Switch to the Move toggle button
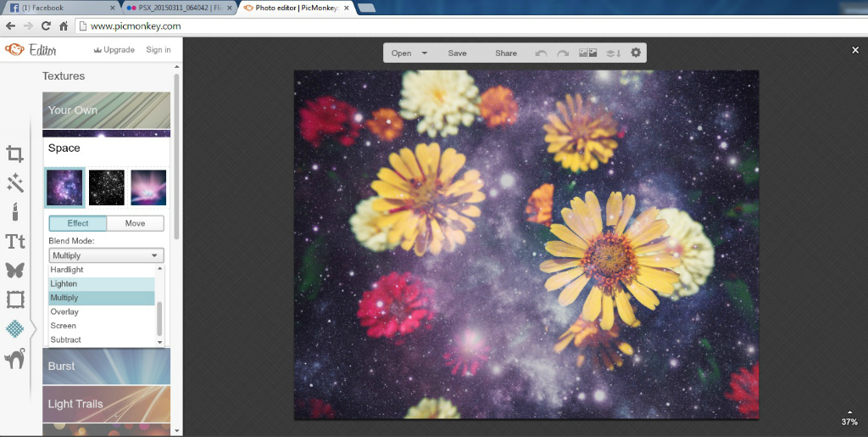Image resolution: width=868 pixels, height=437 pixels. [135, 223]
